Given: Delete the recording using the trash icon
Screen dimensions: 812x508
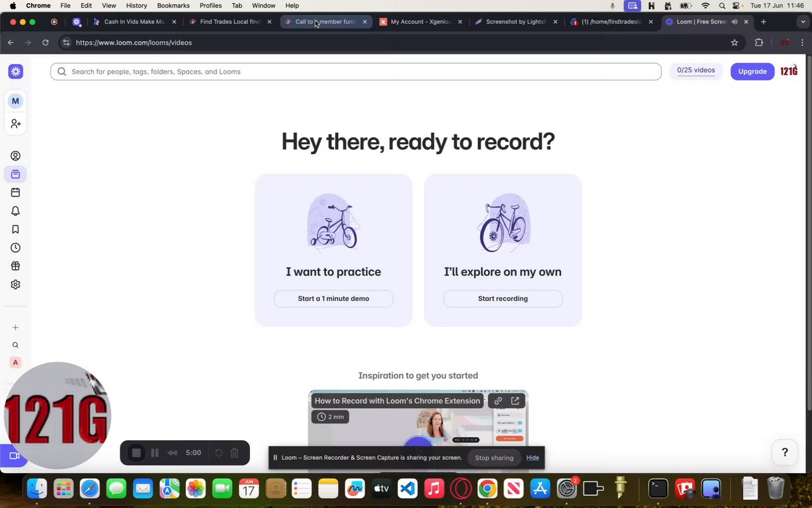Looking at the screenshot, I should 234,453.
